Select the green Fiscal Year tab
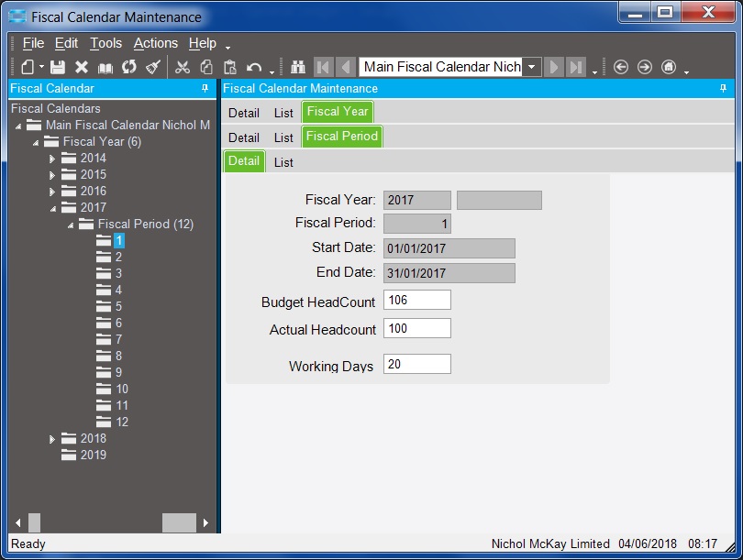 point(338,112)
